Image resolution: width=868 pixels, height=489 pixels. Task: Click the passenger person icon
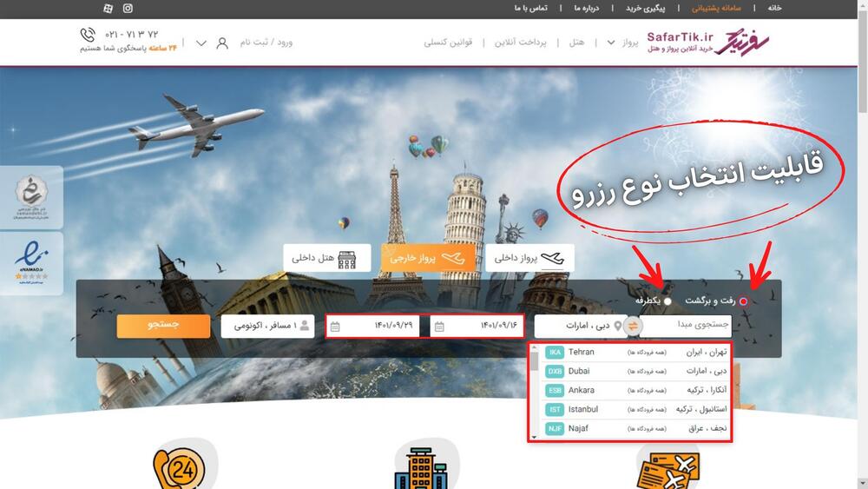pos(305,326)
